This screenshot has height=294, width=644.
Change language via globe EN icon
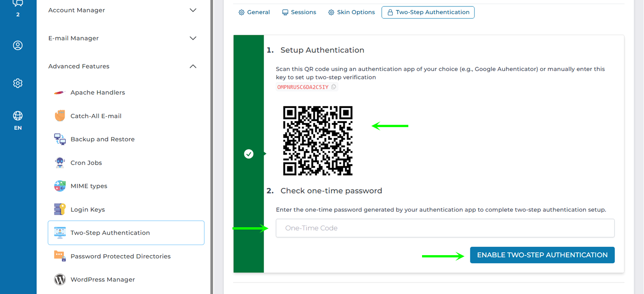pyautogui.click(x=18, y=120)
